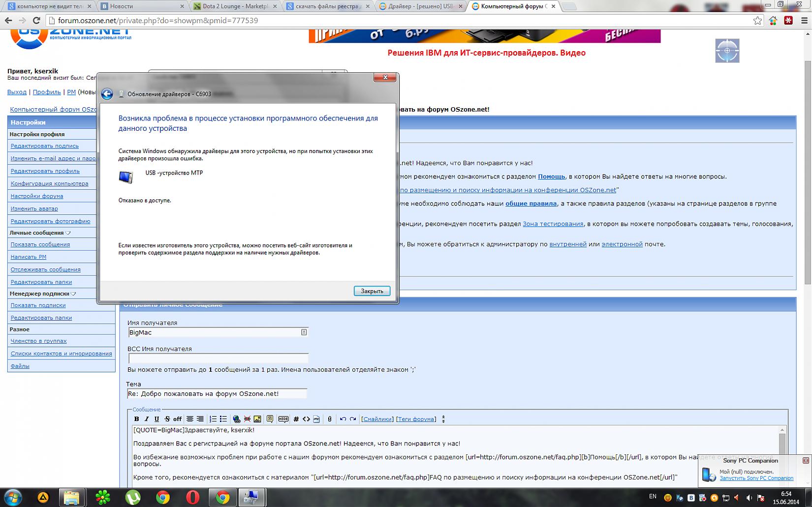The height and width of the screenshot is (507, 812).
Task: Click the IBM solutions ad headline
Action: tap(486, 53)
